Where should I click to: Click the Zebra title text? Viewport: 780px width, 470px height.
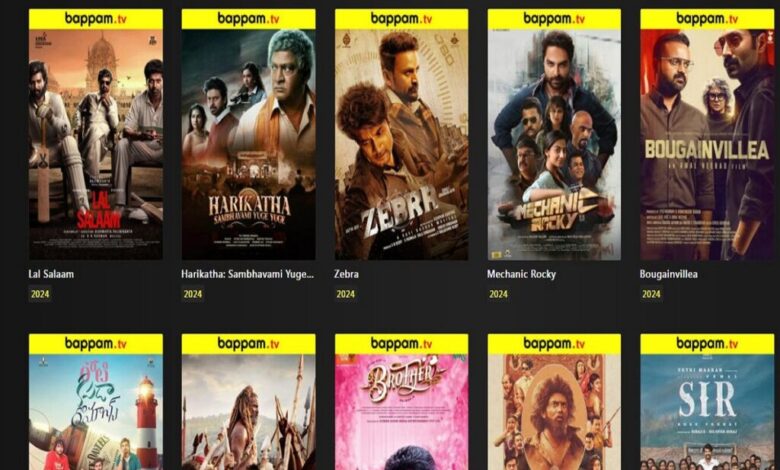[346, 274]
